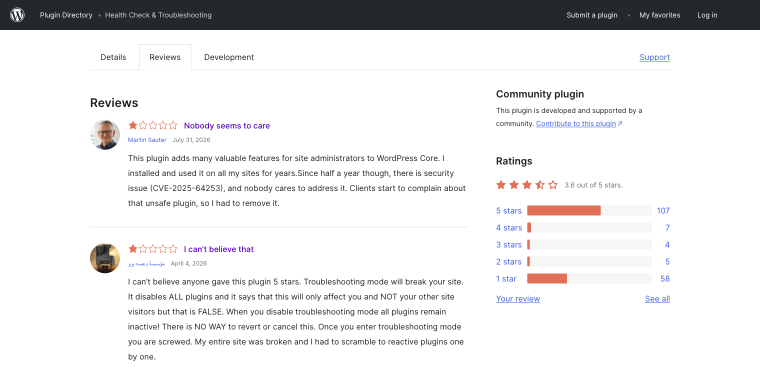Click Log in
Viewport: 760px width, 380px height.
pos(707,15)
